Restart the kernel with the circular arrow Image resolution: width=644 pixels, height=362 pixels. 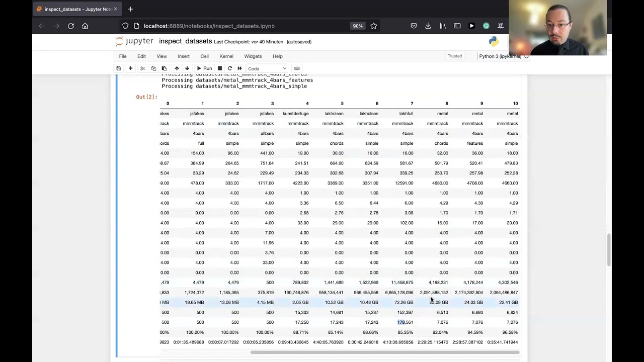[x=230, y=68]
